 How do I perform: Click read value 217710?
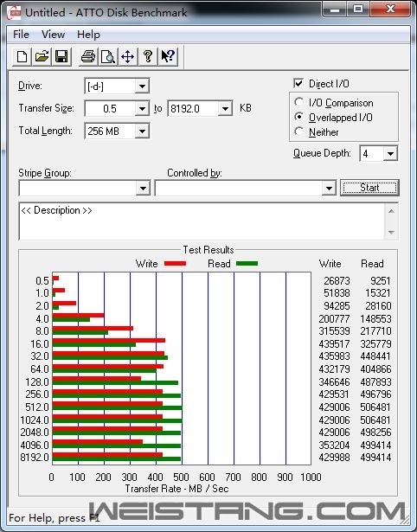point(375,330)
